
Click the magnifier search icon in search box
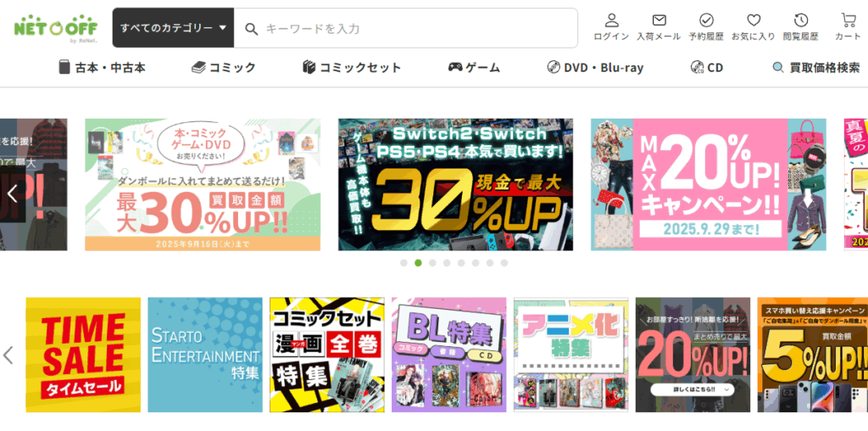(x=251, y=29)
